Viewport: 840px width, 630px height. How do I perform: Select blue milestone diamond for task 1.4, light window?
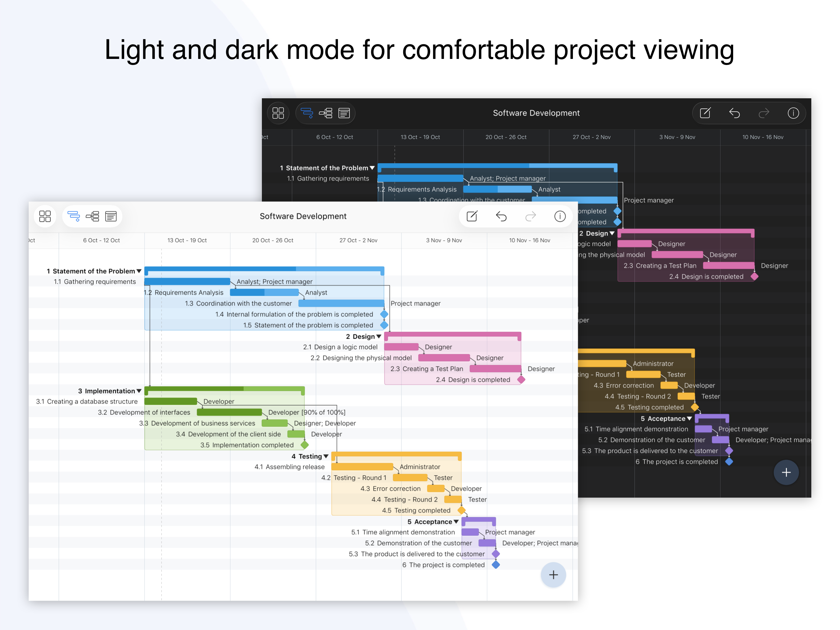pyautogui.click(x=384, y=314)
